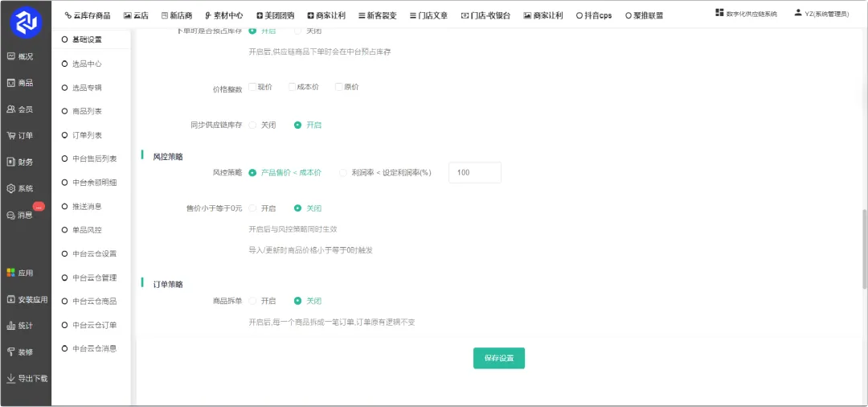Open first 商家让利 top navigation item

click(326, 15)
